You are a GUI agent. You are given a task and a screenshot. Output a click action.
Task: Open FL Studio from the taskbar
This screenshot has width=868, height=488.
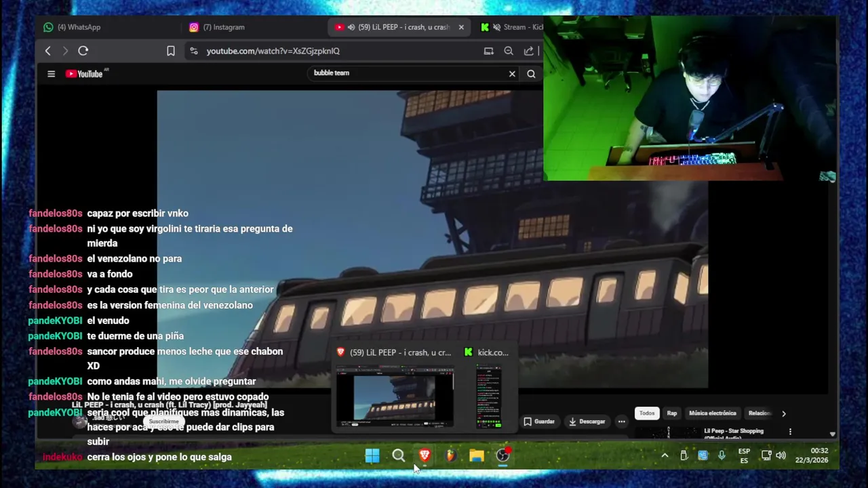450,455
